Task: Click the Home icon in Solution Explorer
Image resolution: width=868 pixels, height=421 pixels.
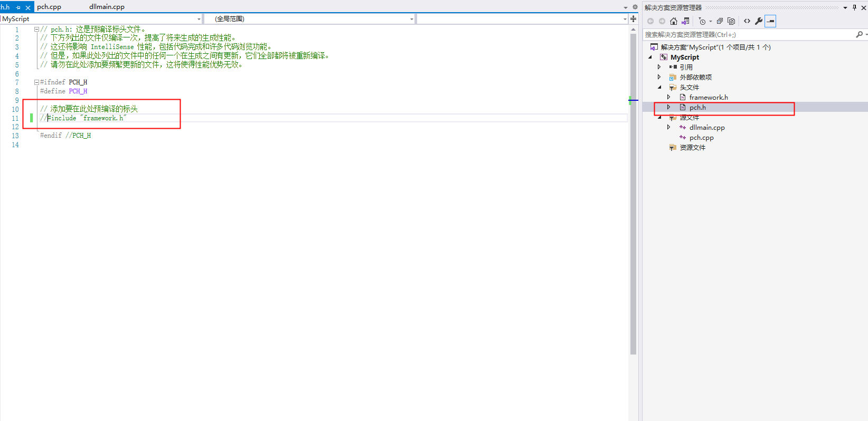Action: coord(673,21)
